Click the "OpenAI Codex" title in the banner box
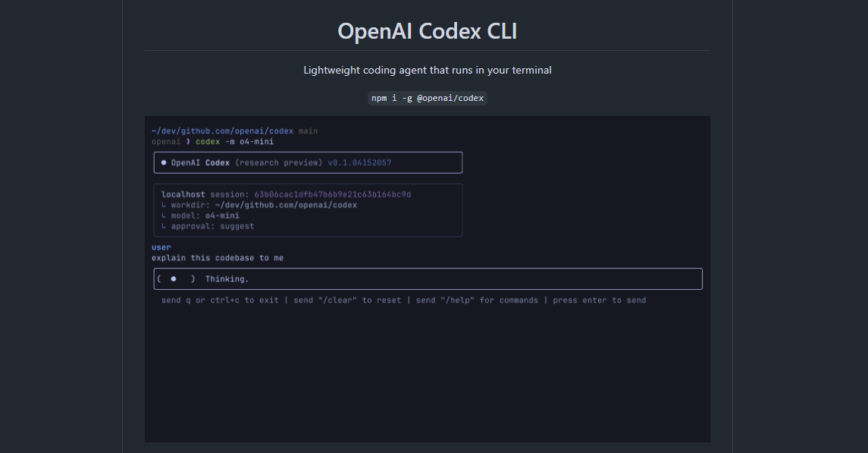This screenshot has height=453, width=868. tap(200, 163)
